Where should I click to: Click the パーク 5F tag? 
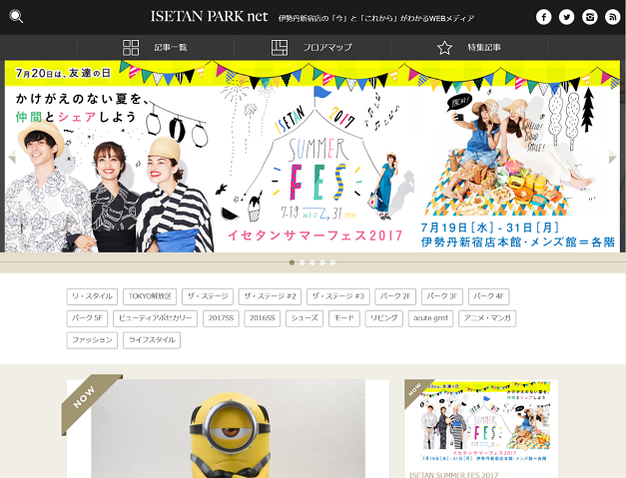point(87,318)
